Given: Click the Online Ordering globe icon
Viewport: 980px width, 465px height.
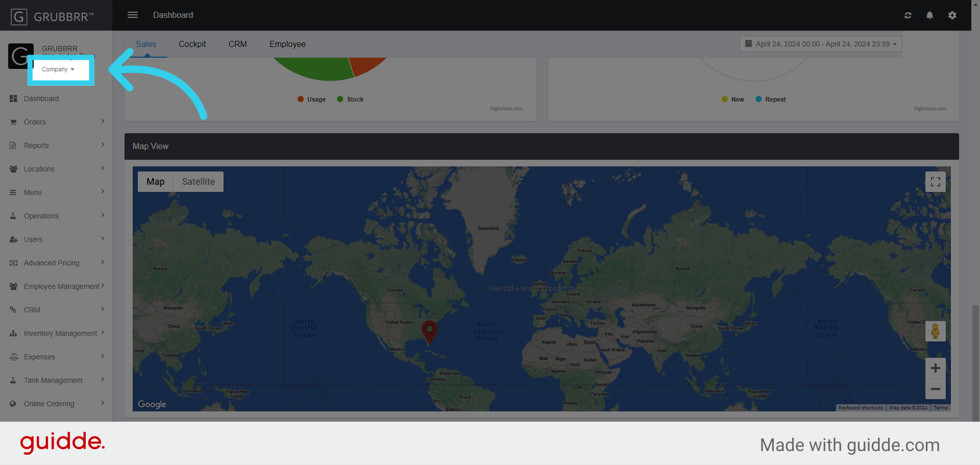Looking at the screenshot, I should click(x=13, y=404).
